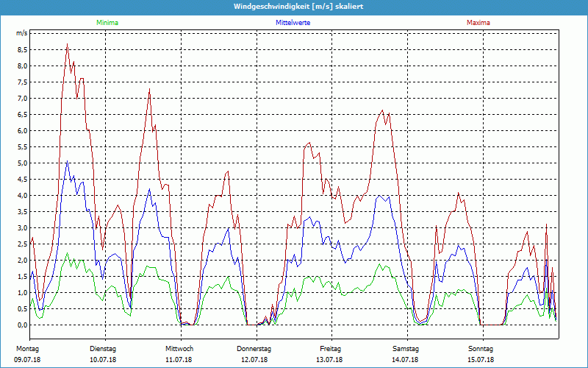Click the '15.07.18' date label
The height and width of the screenshot is (368, 588).
click(481, 360)
